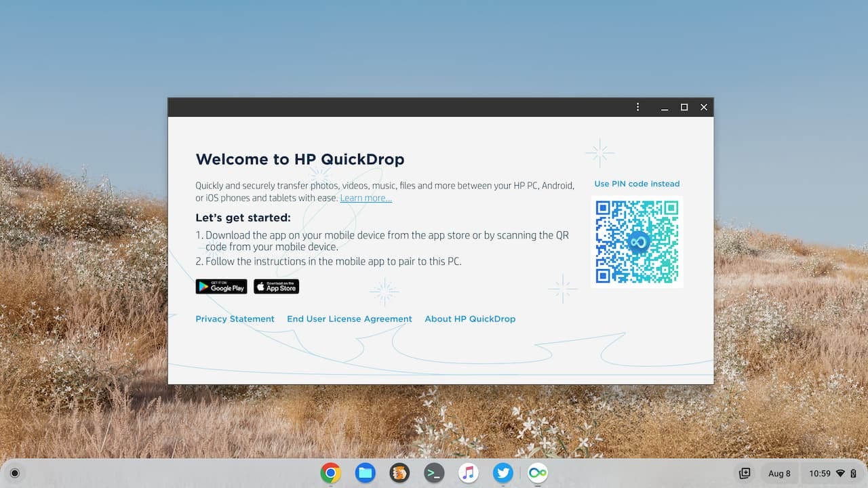This screenshot has width=868, height=488.
Task: Open the Get it on Google Play badge
Action: pyautogui.click(x=221, y=287)
